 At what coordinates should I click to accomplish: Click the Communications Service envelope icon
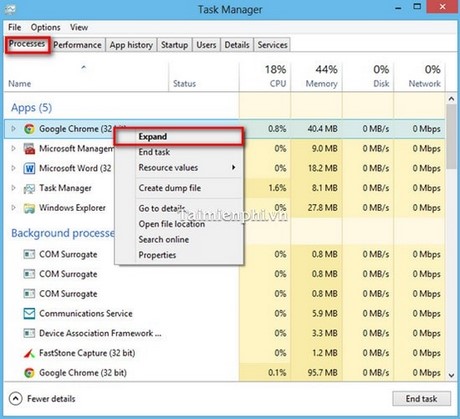29,313
